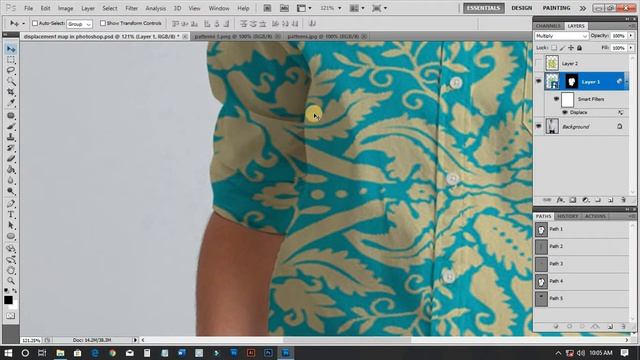Screen dimensions: 640x360
Task: Click Add layer mask icon in Layers panel
Action: click(573, 200)
